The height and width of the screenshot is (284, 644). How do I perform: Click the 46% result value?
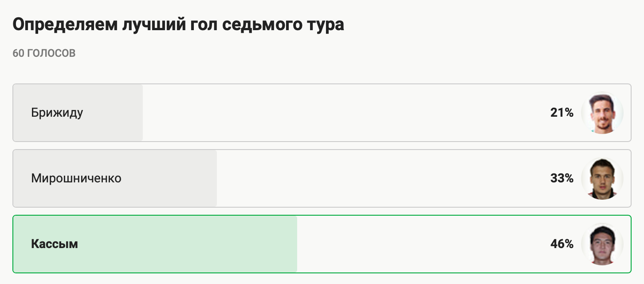coord(562,244)
